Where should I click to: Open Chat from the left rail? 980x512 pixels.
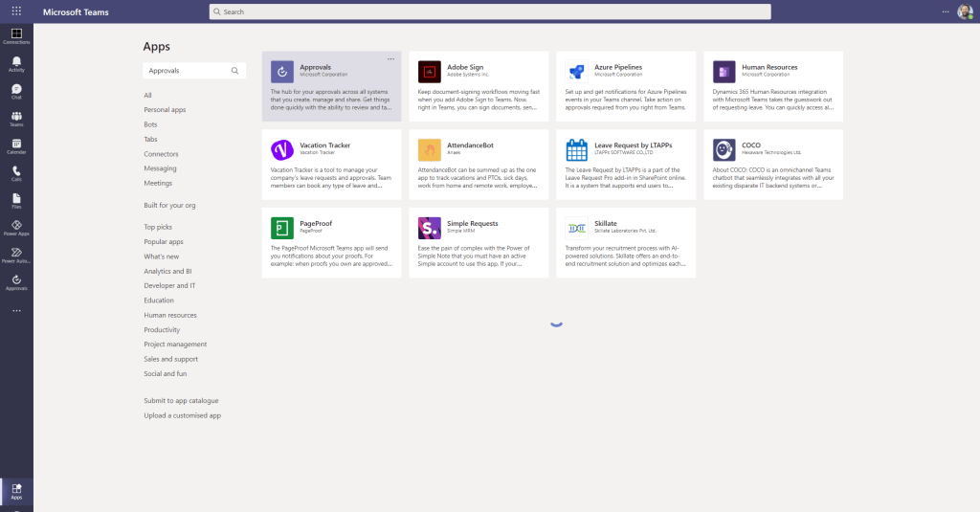click(x=16, y=91)
